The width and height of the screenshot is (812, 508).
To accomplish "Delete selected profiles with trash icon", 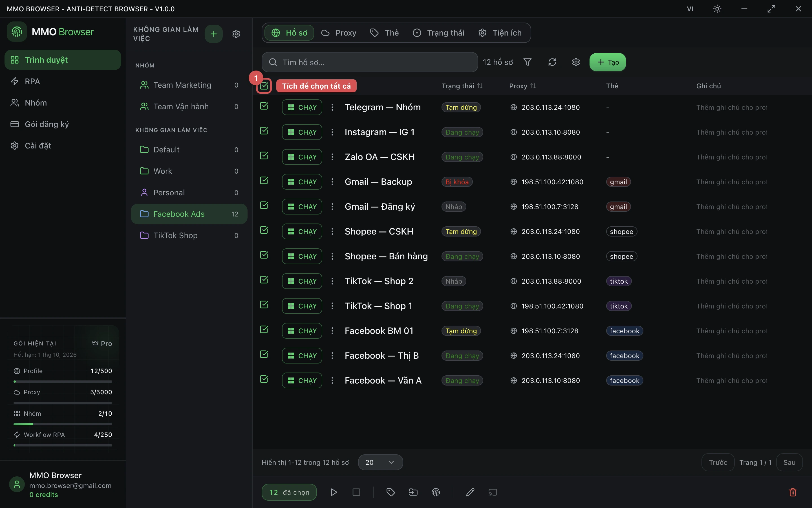I will point(793,492).
